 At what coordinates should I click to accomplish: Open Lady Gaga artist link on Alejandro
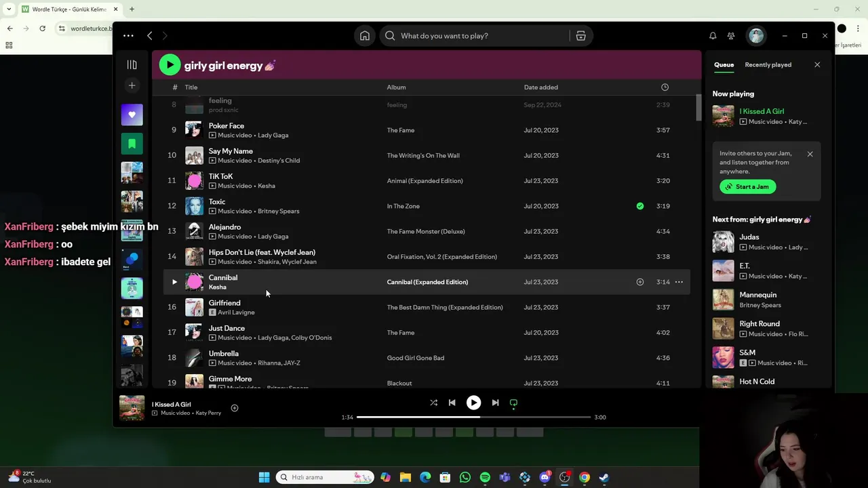click(273, 237)
